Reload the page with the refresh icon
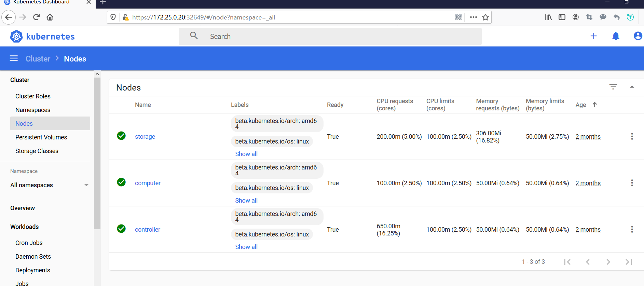The image size is (644, 286). [x=36, y=17]
